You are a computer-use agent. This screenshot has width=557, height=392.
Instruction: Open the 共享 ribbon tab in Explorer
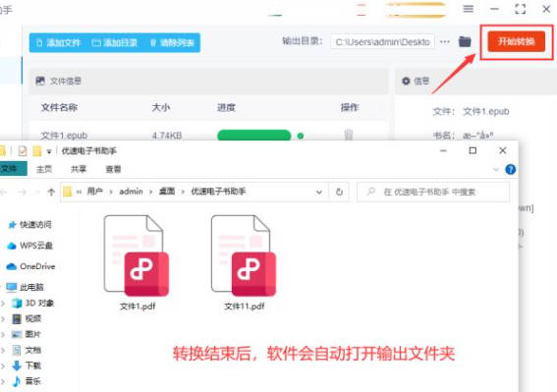coord(79,169)
